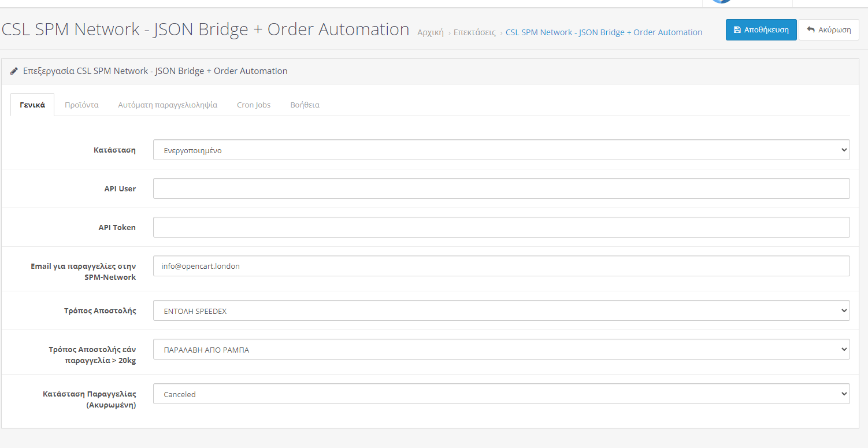This screenshot has height=448, width=868.
Task: Click the pencil icon beside Επεξεργασία heading
Action: pos(14,71)
